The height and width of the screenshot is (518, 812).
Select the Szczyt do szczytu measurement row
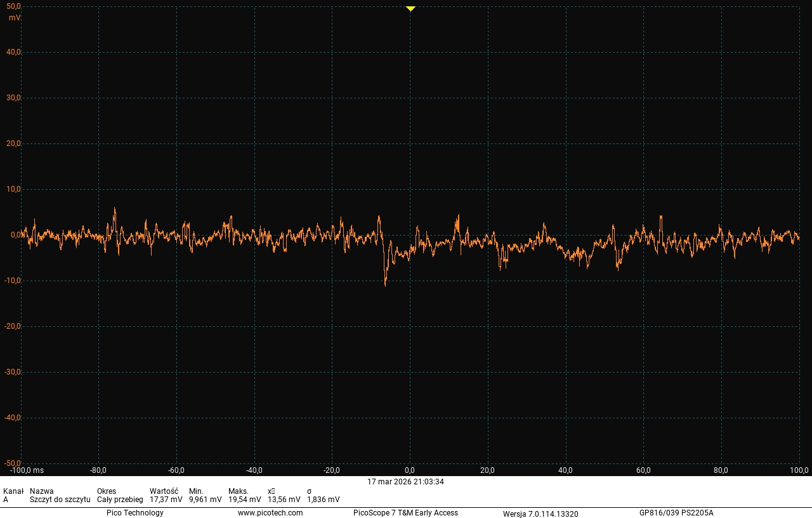click(60, 500)
